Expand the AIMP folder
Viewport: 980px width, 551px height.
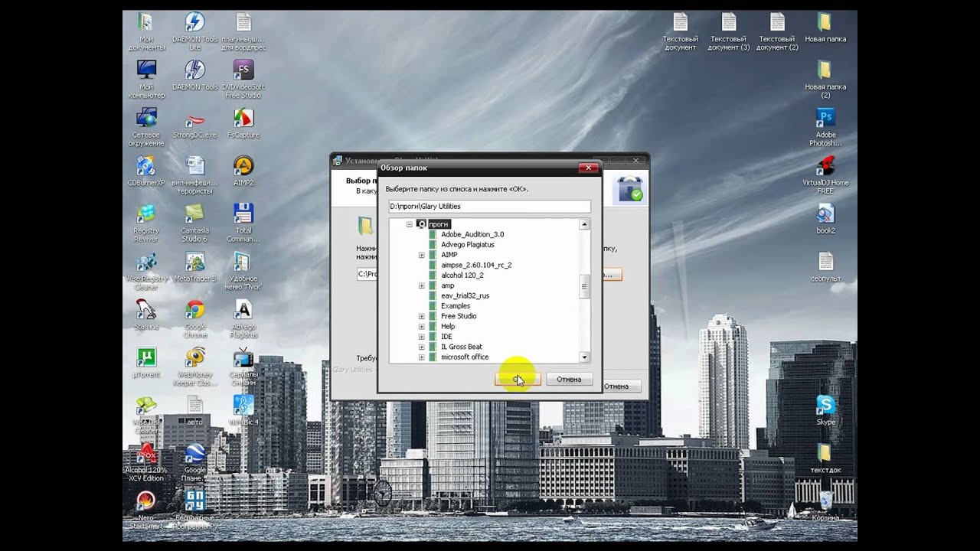click(x=422, y=255)
